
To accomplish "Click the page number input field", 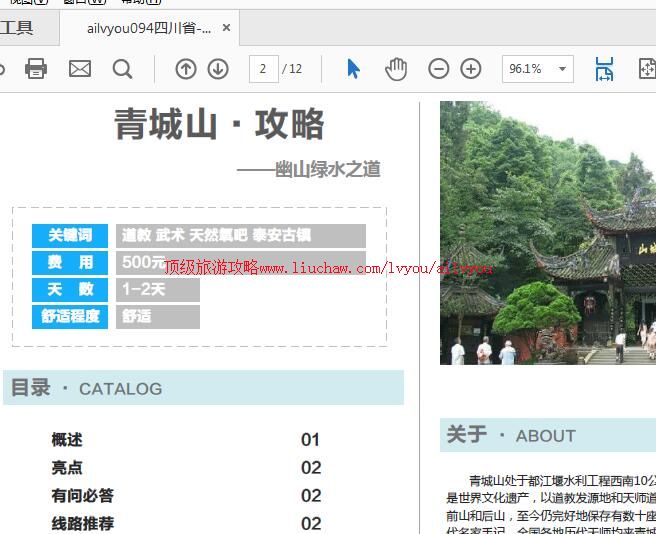I will [x=263, y=68].
